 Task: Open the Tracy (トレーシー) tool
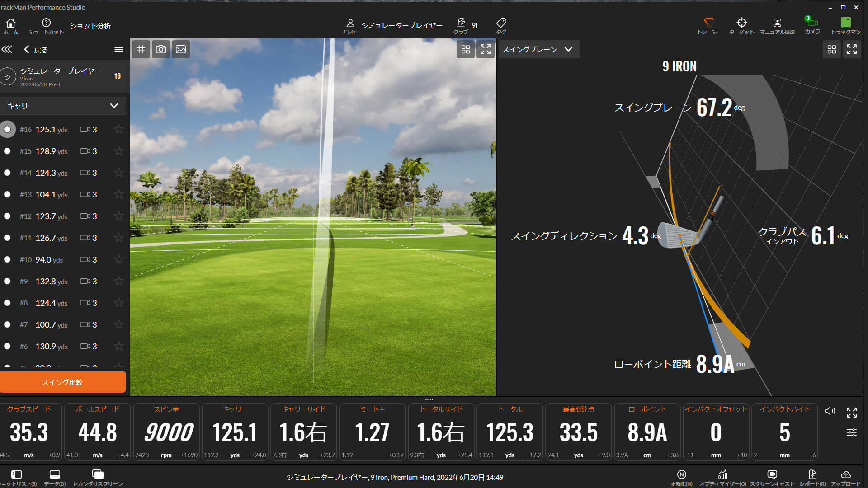point(708,25)
